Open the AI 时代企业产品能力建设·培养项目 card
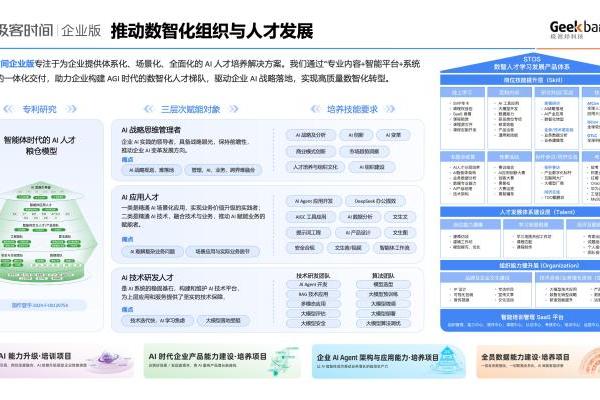600x400 pixels. pos(222,360)
